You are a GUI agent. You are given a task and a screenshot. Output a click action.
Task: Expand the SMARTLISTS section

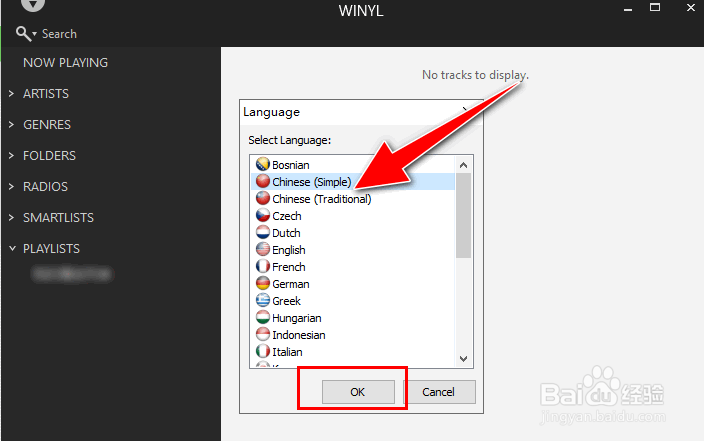pyautogui.click(x=12, y=217)
